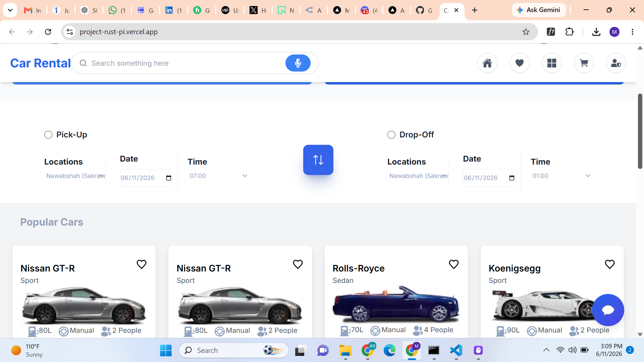Expand Drop-Off Time dropdown showing 01:00

[561, 176]
